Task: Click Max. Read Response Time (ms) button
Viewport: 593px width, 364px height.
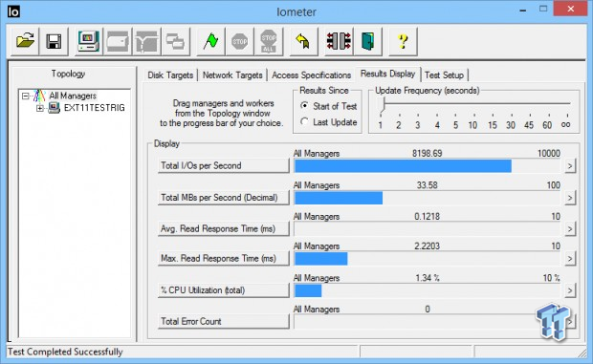Action: 223,259
